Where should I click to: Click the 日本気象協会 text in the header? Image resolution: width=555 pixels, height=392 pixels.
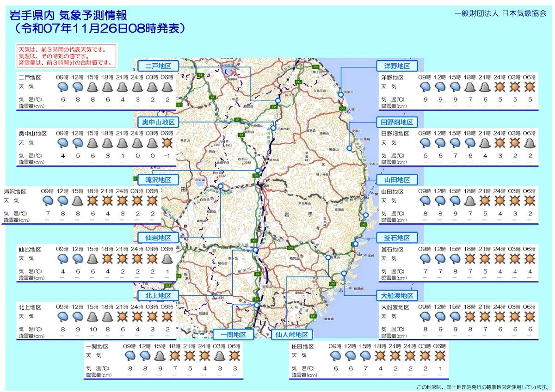[x=524, y=13]
